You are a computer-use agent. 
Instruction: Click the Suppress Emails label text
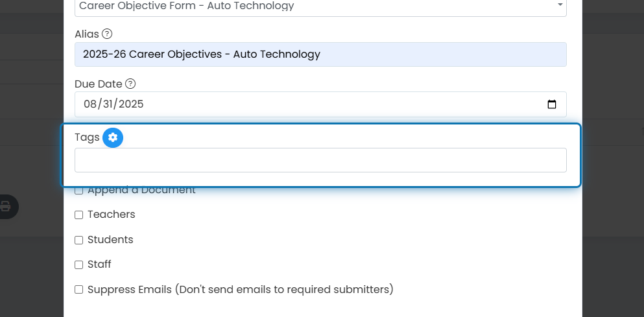(x=240, y=290)
